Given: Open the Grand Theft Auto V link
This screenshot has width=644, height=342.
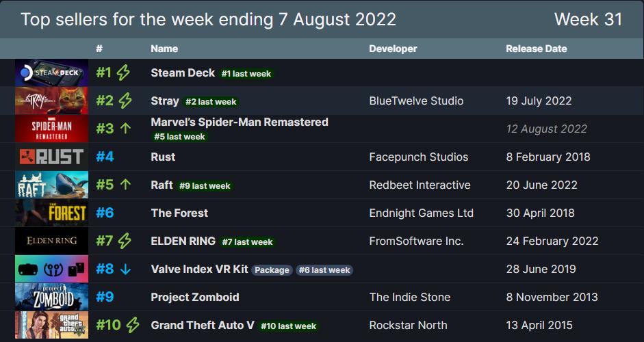Looking at the screenshot, I should coord(203,325).
